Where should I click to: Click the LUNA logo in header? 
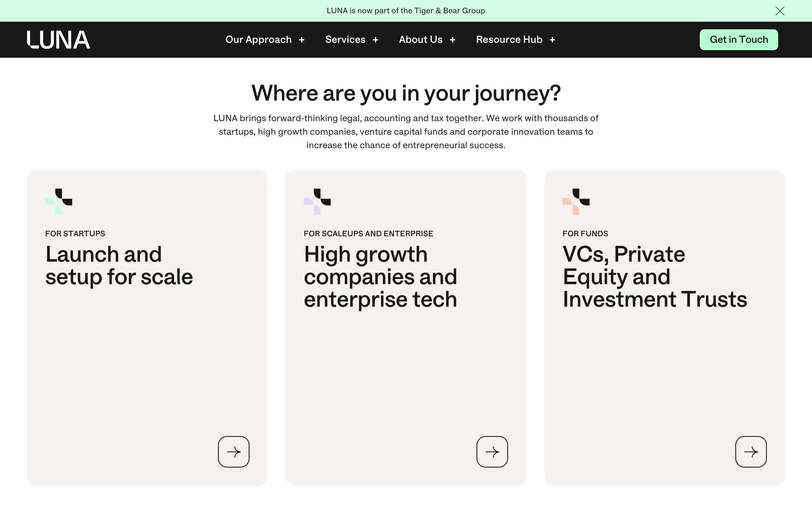[58, 39]
